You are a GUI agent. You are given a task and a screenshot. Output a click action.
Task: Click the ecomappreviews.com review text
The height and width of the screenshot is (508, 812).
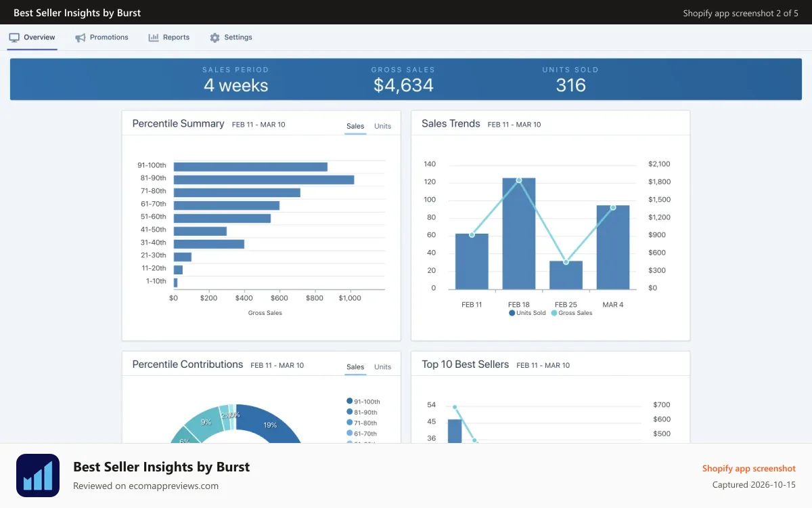pos(145,486)
